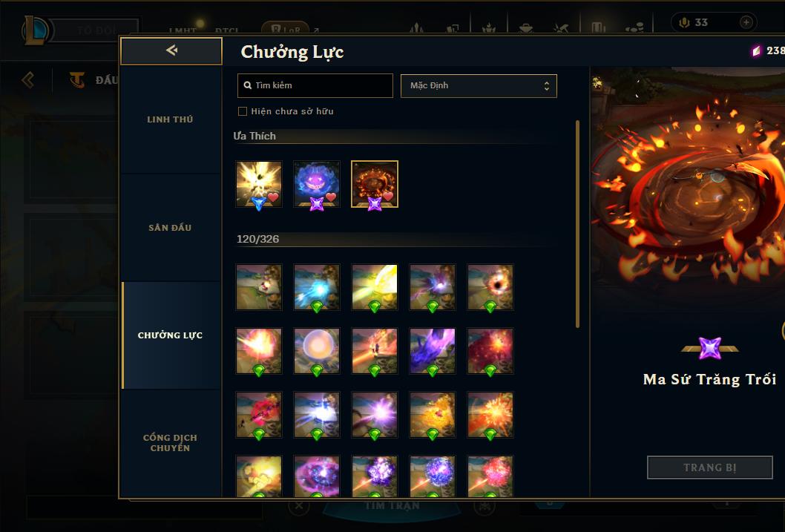
Task: Click the back arrow above the sidebar
Action: [171, 50]
